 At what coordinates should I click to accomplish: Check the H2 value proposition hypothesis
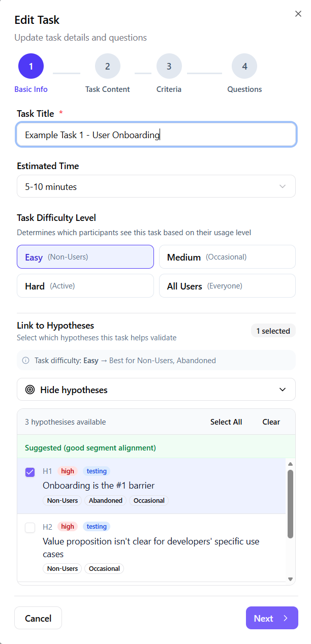point(30,528)
